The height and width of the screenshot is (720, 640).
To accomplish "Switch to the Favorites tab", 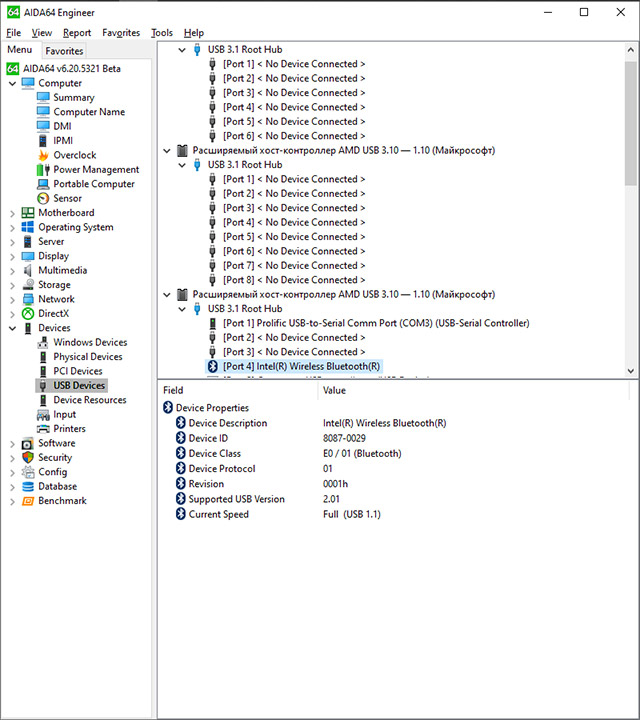I will (64, 51).
